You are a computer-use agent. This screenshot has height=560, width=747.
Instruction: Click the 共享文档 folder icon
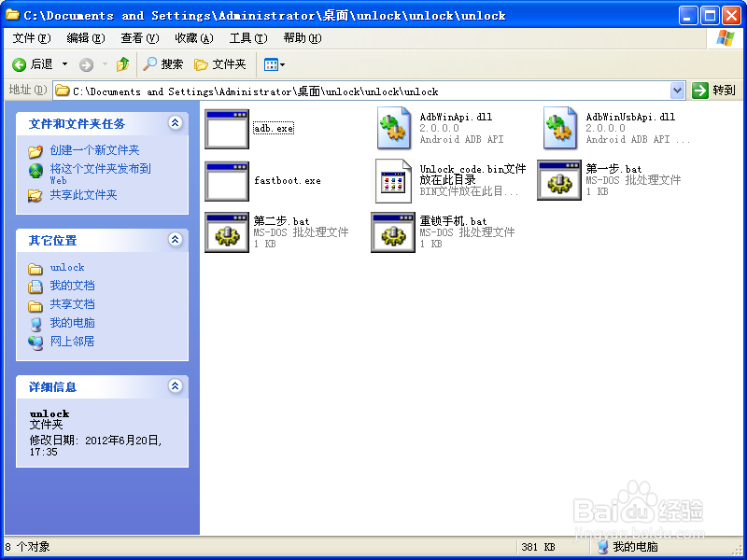coord(35,305)
